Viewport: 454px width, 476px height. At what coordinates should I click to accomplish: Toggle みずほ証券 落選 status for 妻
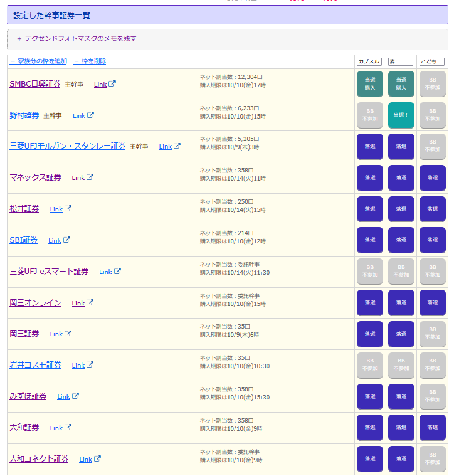[x=401, y=396]
